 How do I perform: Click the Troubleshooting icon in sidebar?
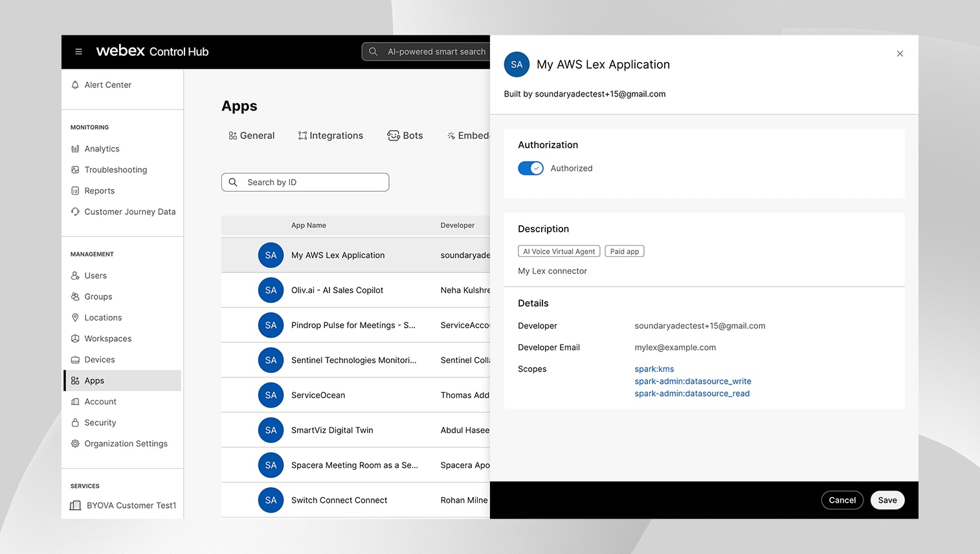click(x=75, y=170)
